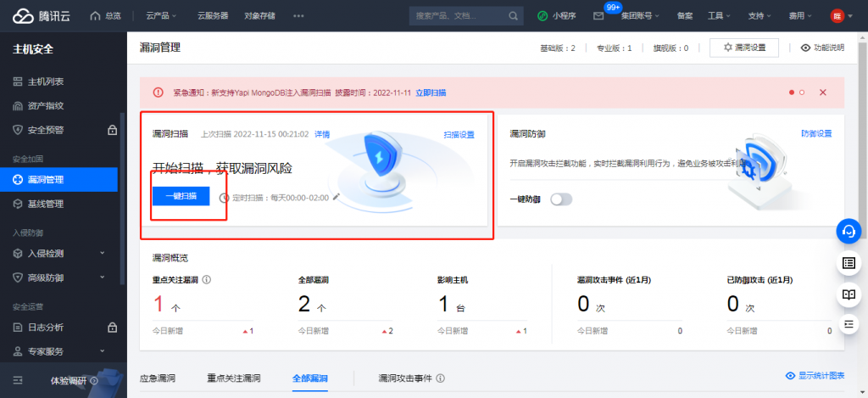
Task: Switch to the 漏洞攻击事件 tab
Action: click(405, 378)
